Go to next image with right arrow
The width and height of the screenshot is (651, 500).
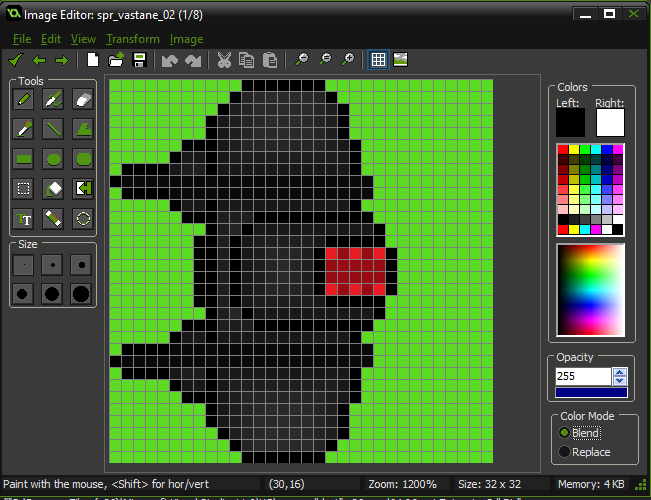(x=62, y=61)
